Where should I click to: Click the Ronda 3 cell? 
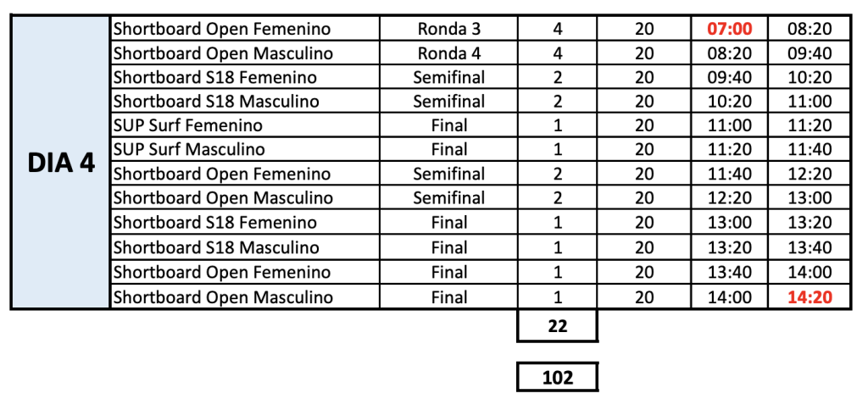[x=449, y=29]
